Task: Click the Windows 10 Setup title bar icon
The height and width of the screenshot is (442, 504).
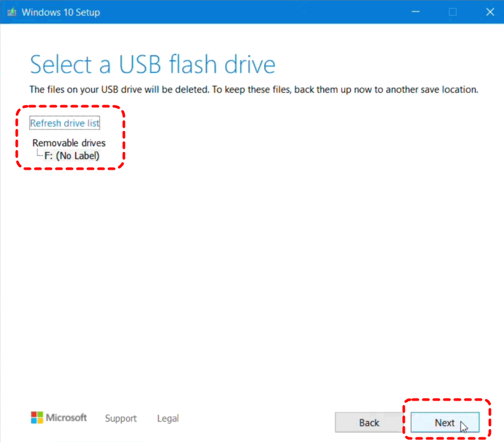Action: (12, 12)
